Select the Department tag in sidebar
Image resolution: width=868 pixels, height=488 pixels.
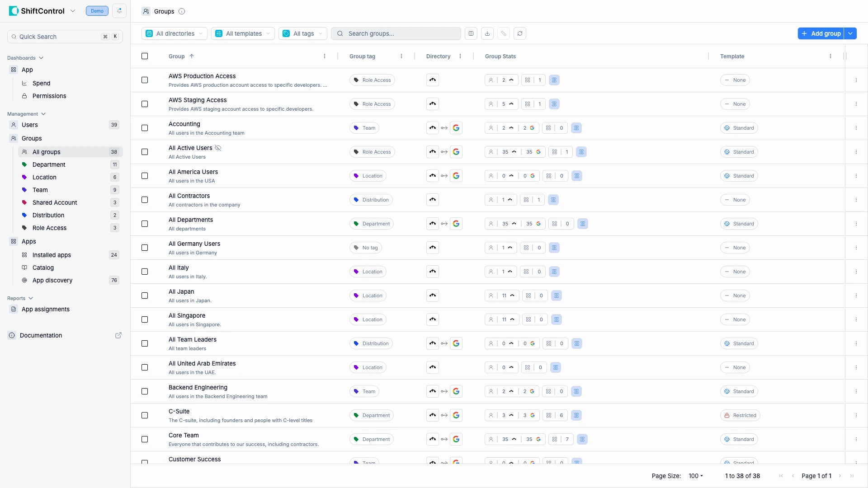49,164
